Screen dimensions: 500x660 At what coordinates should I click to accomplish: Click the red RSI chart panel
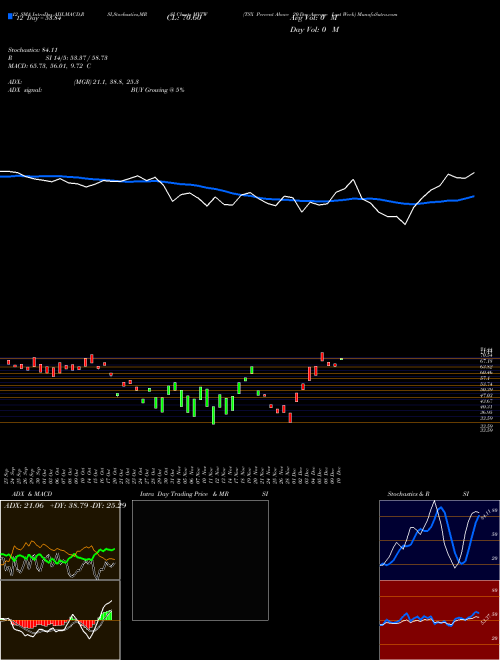[x=439, y=620]
